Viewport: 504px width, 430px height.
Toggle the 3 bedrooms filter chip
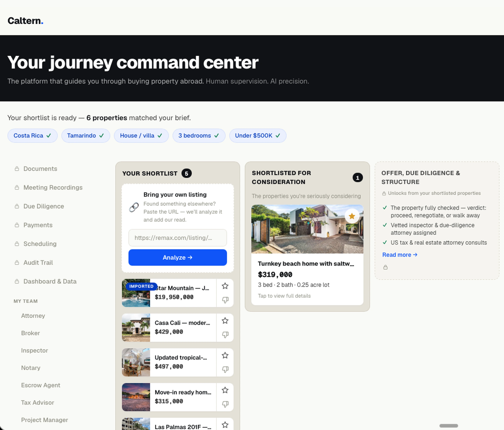tap(199, 135)
